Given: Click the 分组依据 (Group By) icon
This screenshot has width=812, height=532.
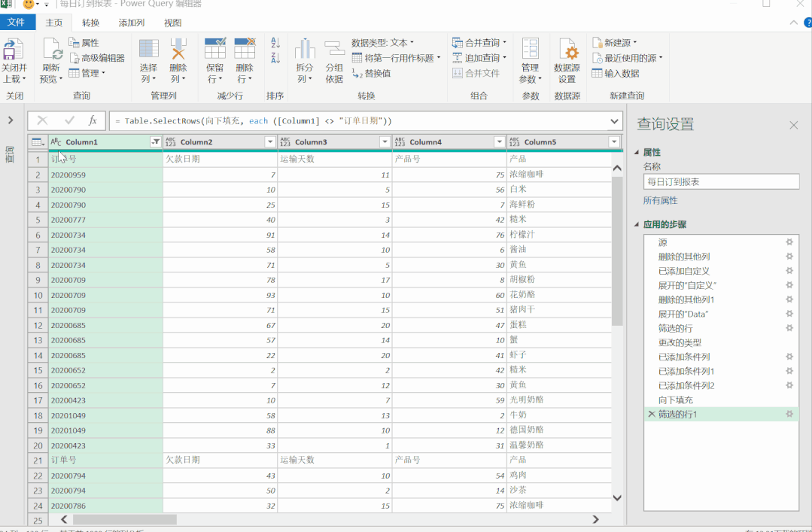Looking at the screenshot, I should click(334, 50).
